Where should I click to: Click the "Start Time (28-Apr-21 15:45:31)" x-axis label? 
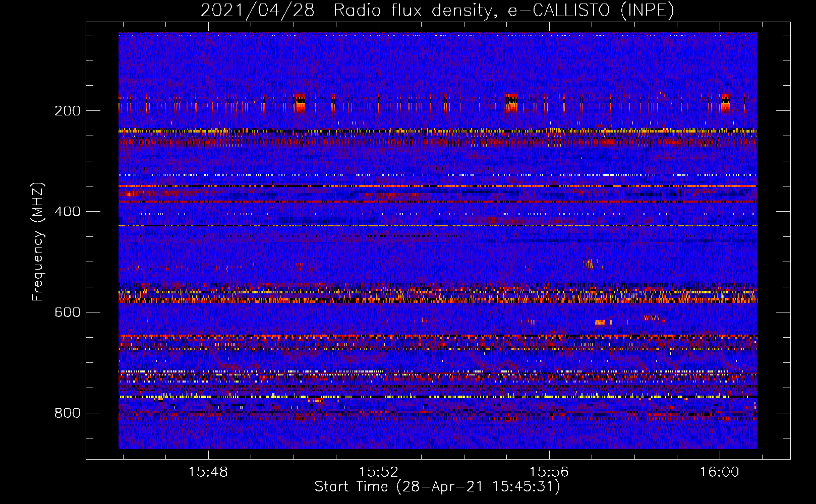437,487
